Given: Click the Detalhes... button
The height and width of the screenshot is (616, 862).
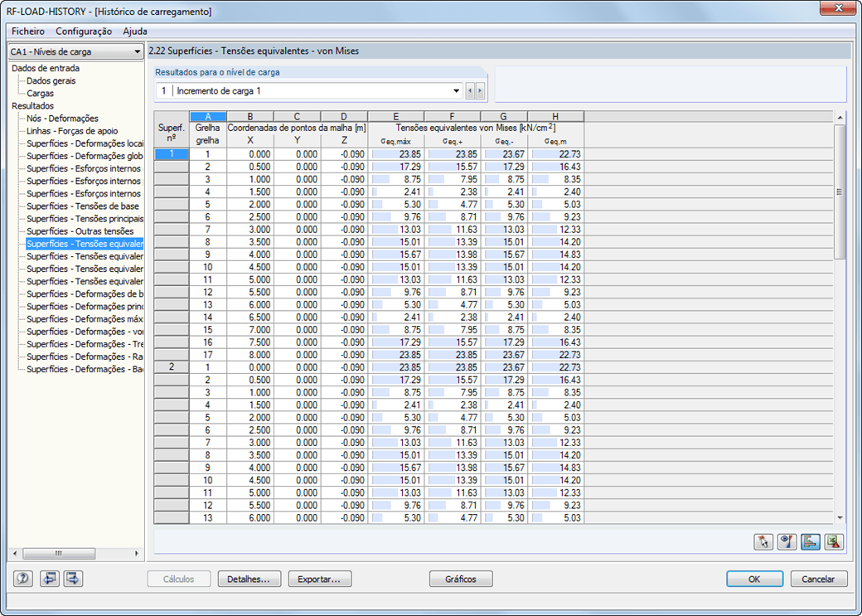Looking at the screenshot, I should pyautogui.click(x=249, y=580).
